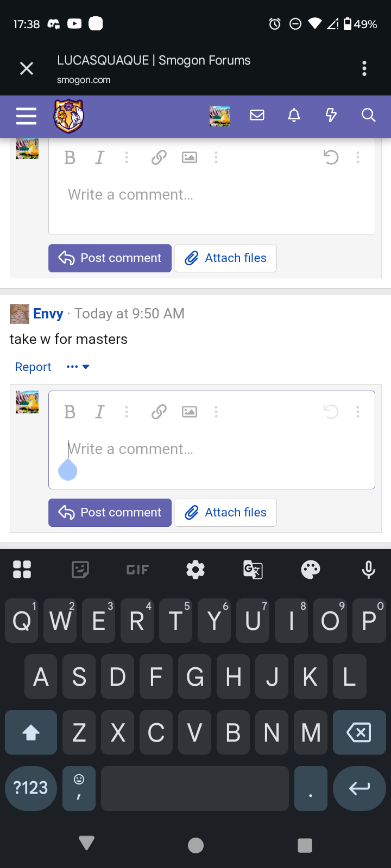Toggle bold in the lower comment editor
The image size is (391, 868).
click(70, 412)
